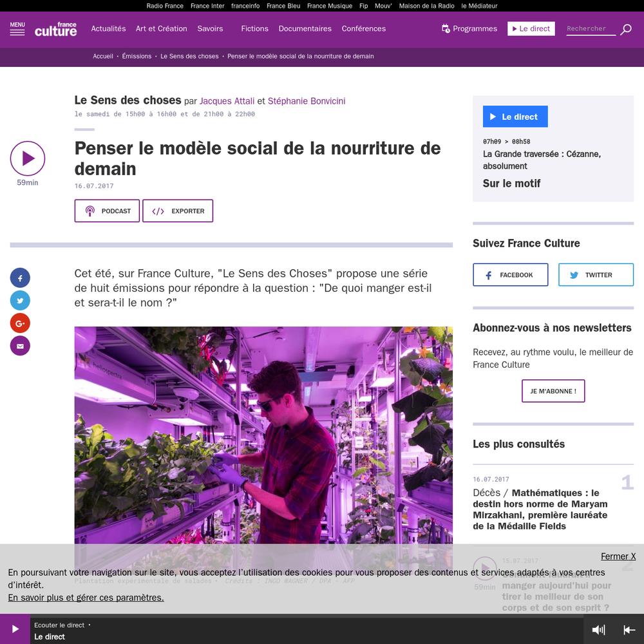Open the Sur le motif episode link
The height and width of the screenshot is (644, 644).
[x=512, y=183]
